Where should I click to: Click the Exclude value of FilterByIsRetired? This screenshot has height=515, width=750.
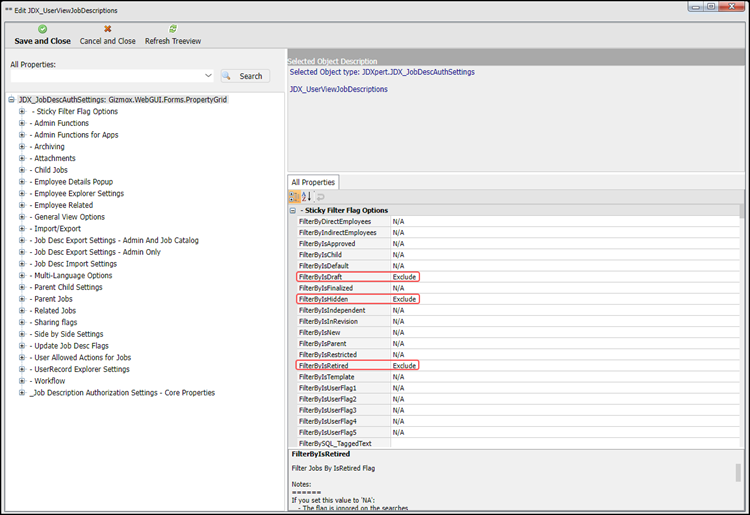[404, 365]
